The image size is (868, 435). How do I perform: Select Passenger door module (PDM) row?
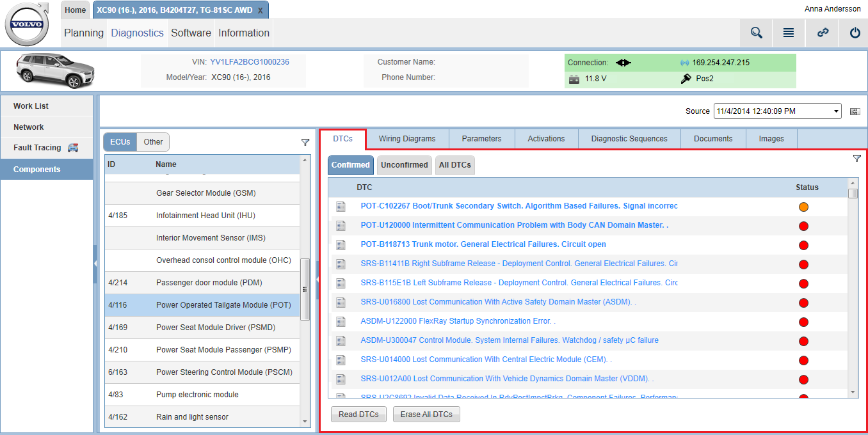point(202,283)
